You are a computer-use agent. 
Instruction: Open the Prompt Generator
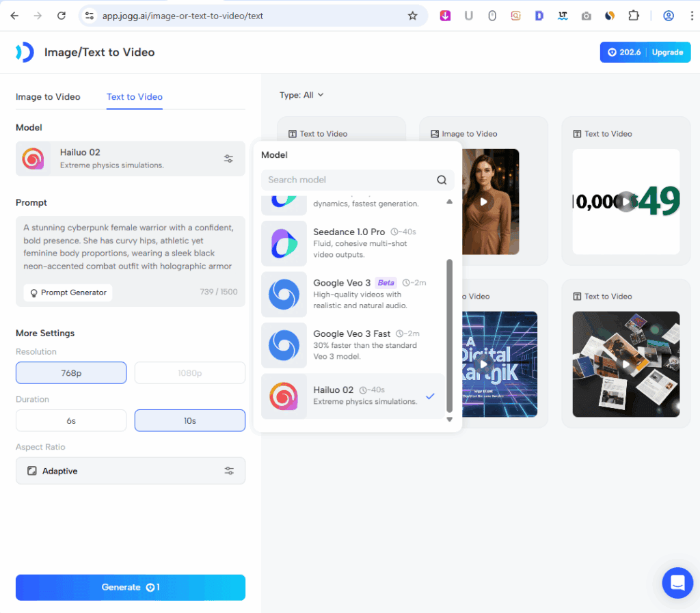click(68, 292)
